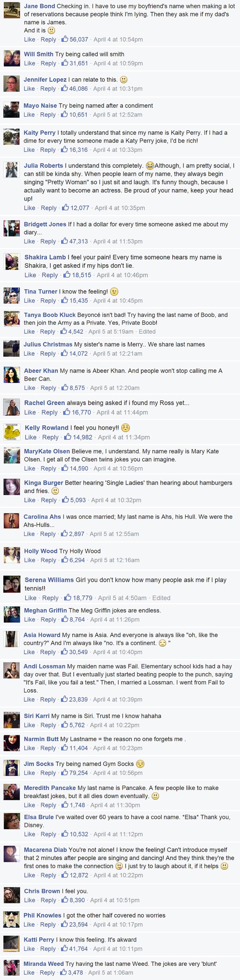Click the thumbs-up icon on Katti Perry's comment
The width and height of the screenshot is (240, 980).
pyautogui.click(x=64, y=949)
